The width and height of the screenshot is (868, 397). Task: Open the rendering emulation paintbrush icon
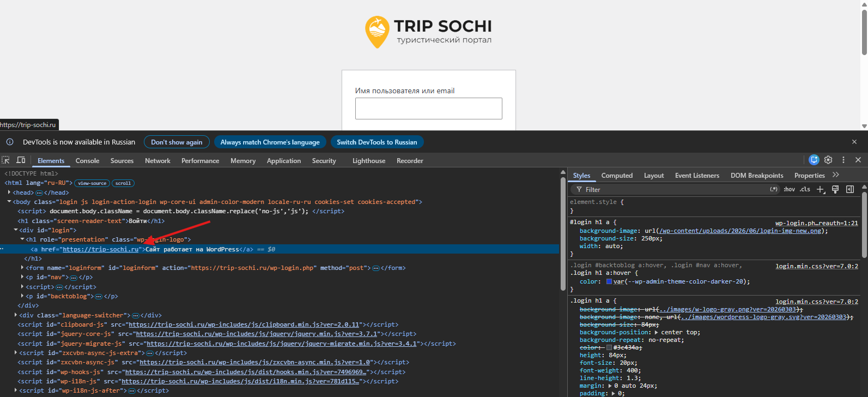click(835, 189)
